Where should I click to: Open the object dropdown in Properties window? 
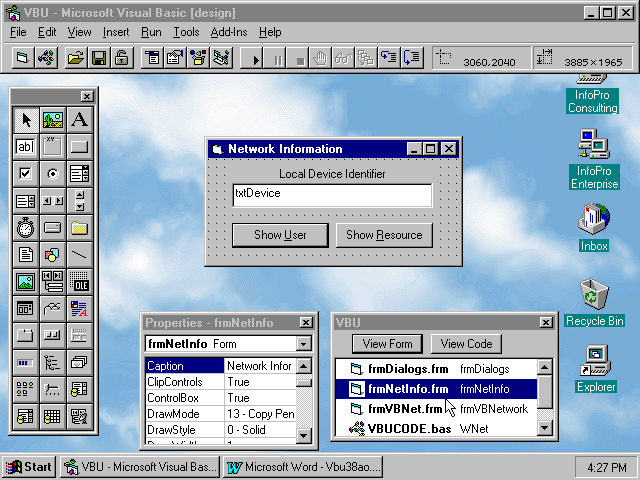304,344
